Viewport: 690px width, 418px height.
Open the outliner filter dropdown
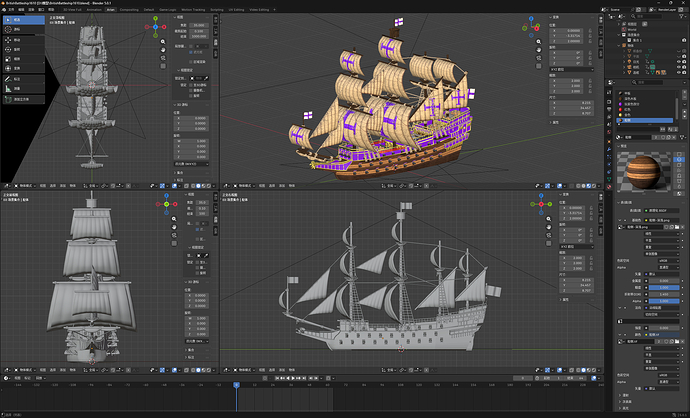pyautogui.click(x=682, y=16)
